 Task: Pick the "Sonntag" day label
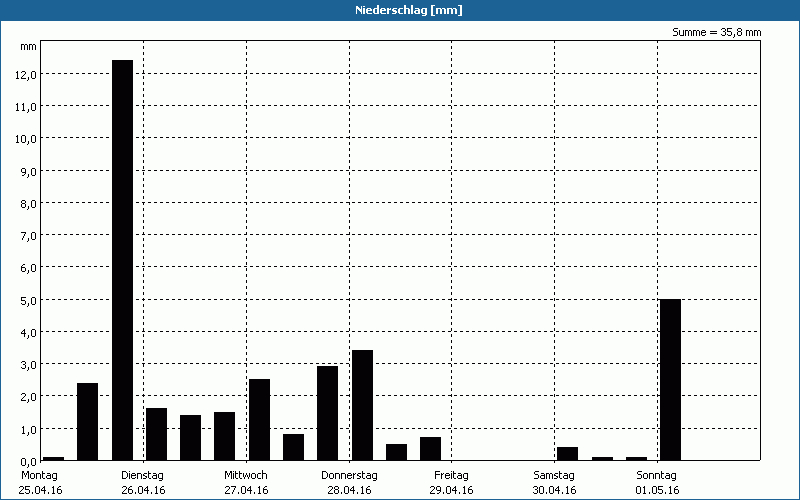click(x=657, y=476)
